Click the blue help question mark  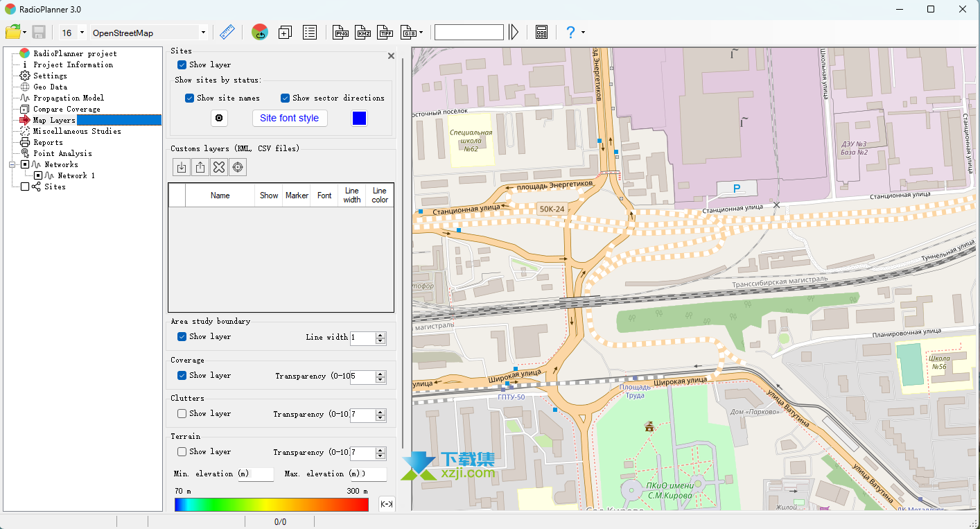click(x=570, y=32)
